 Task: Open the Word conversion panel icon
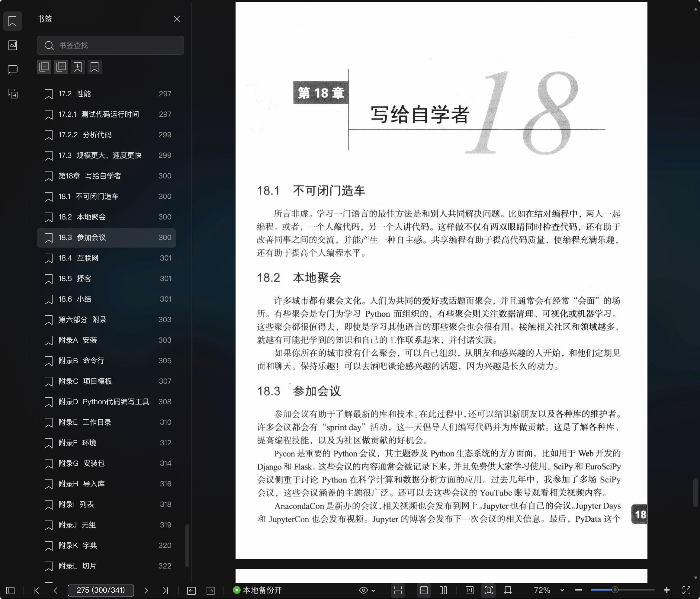(12, 93)
